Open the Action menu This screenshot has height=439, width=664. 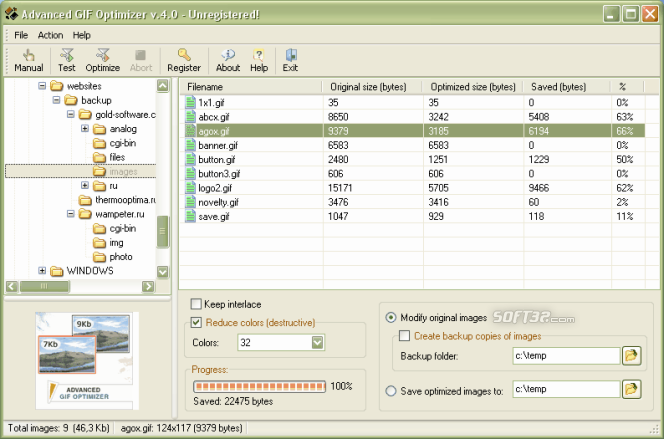50,35
